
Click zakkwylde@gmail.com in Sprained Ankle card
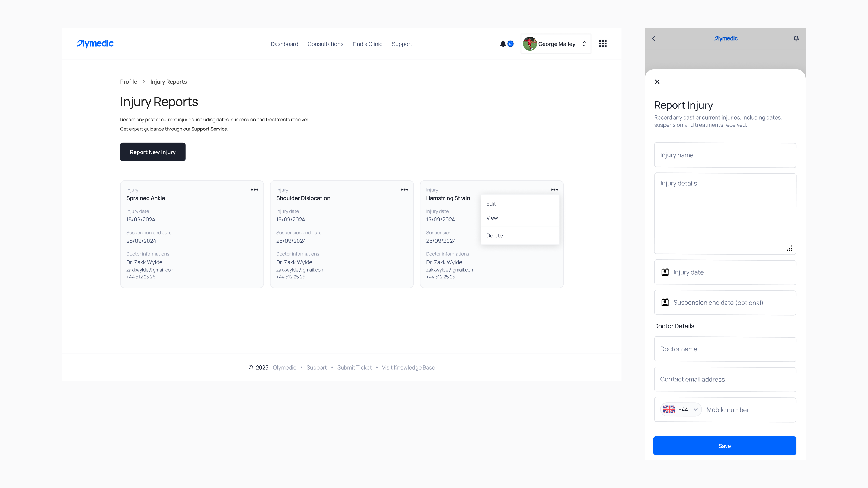150,270
